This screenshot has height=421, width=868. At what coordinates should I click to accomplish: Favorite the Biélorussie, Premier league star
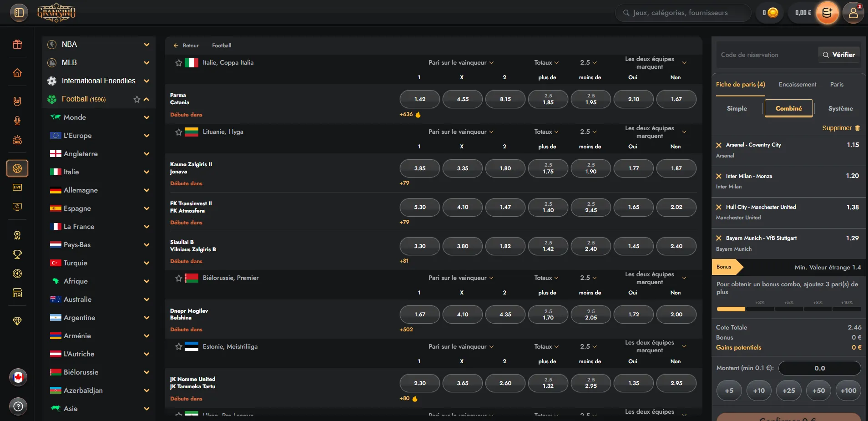(179, 278)
